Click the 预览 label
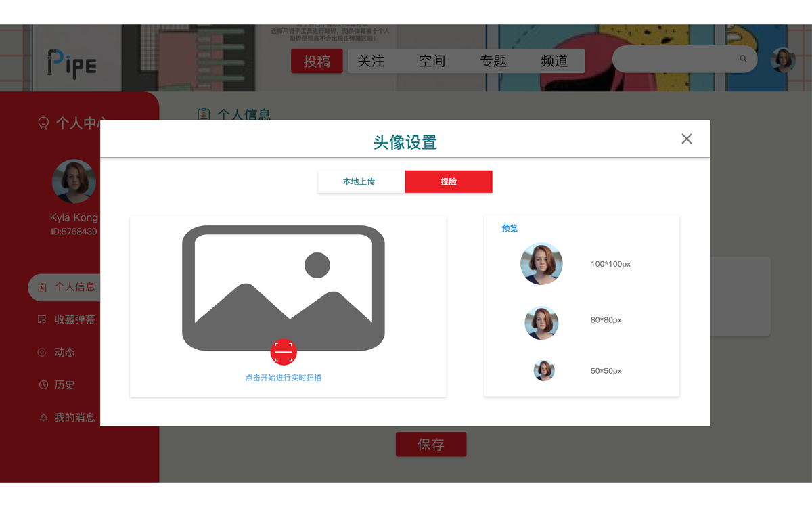 (x=510, y=228)
